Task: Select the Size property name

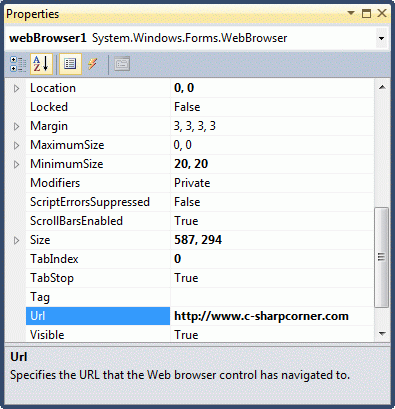Action: [40, 240]
